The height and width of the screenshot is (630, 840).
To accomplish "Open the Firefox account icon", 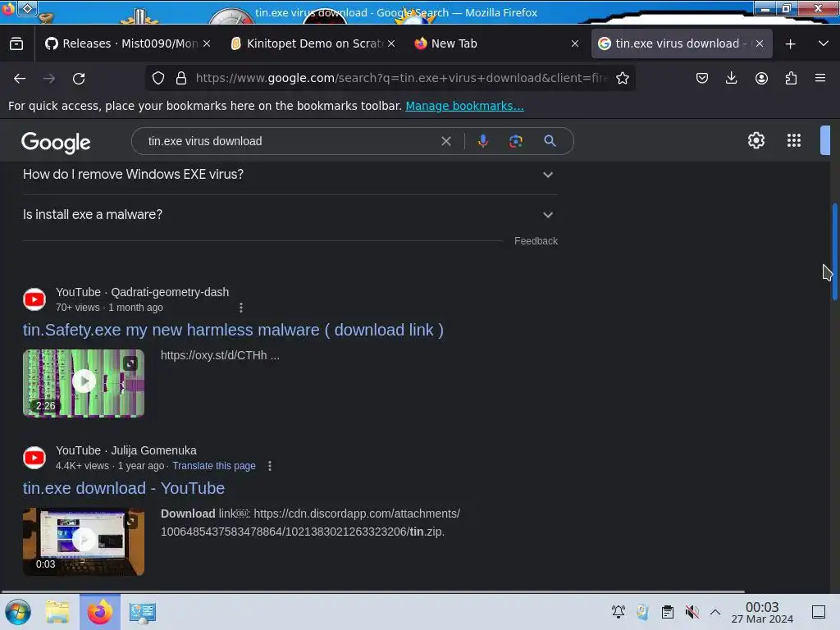I will pyautogui.click(x=761, y=78).
